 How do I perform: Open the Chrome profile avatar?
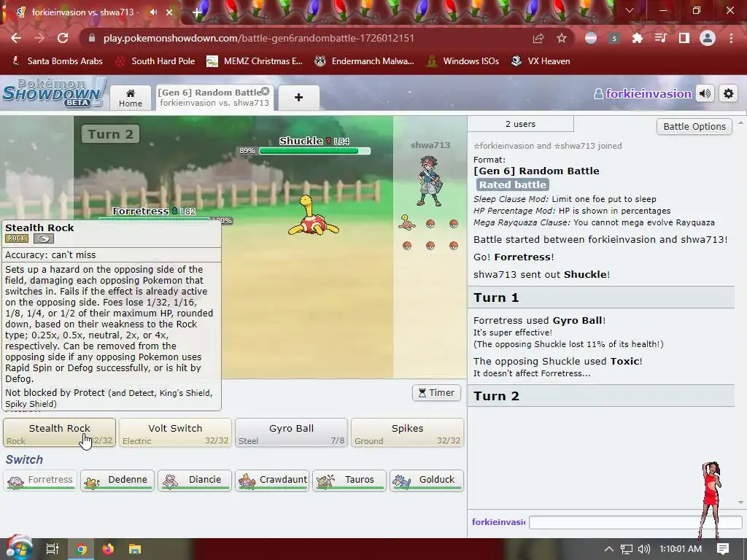[x=708, y=38]
